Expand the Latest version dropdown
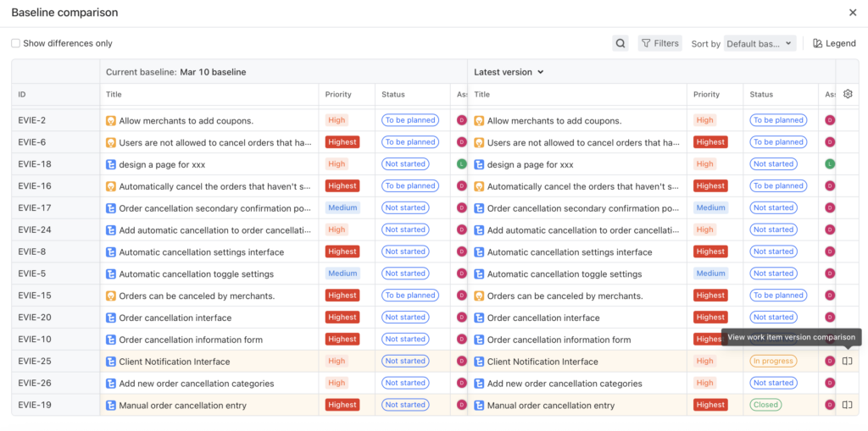This screenshot has height=431, width=868. [x=509, y=72]
